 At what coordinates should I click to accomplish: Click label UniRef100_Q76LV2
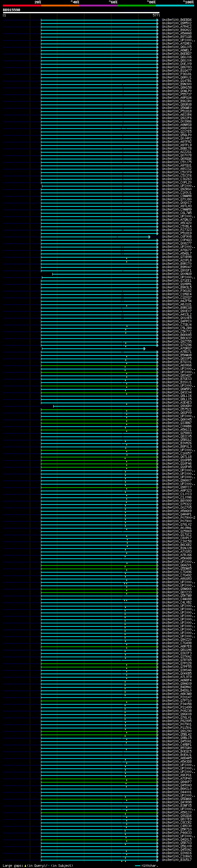tap(177, 524)
